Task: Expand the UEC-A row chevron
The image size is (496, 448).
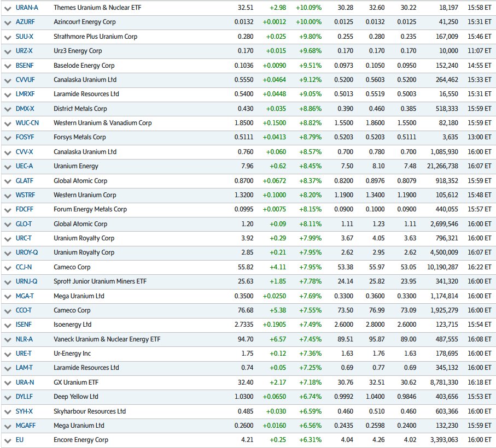Action: click(8, 167)
